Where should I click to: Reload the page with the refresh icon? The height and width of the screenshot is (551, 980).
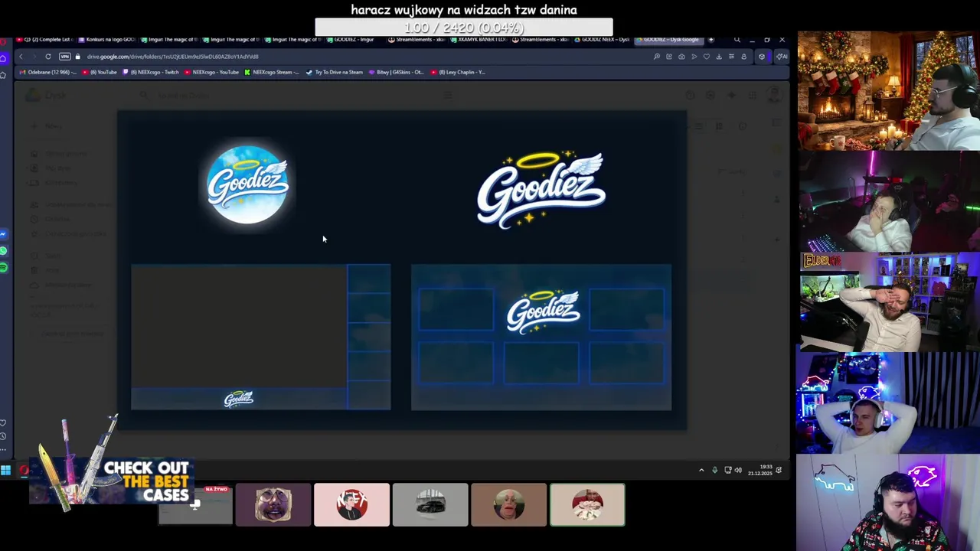47,57
